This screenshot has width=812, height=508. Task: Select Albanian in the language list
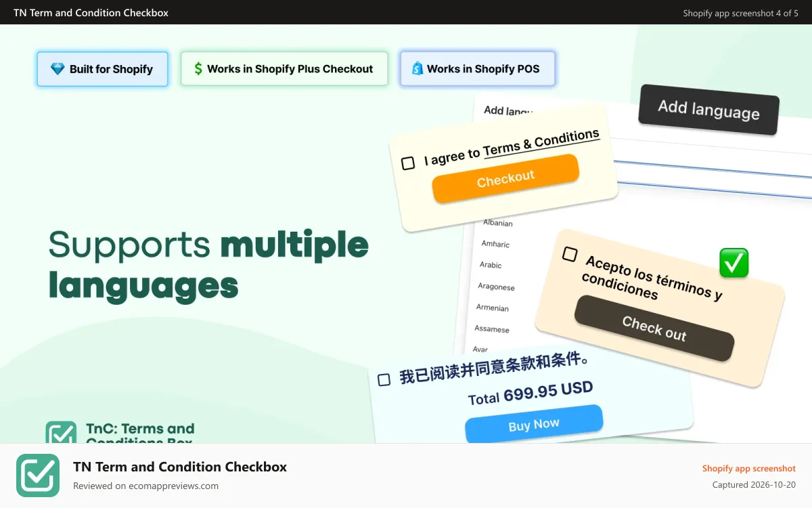click(x=498, y=223)
